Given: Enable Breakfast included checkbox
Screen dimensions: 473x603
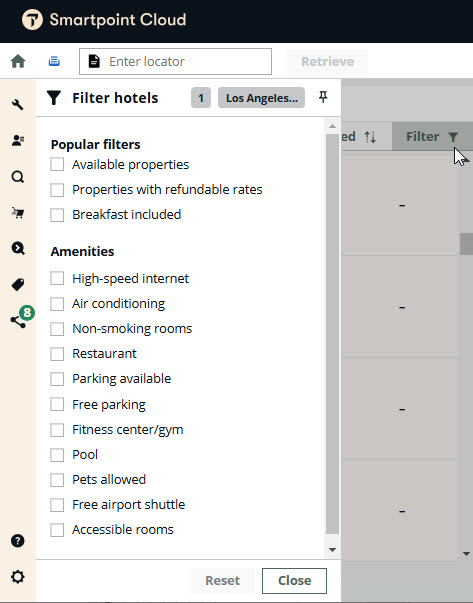Looking at the screenshot, I should pyautogui.click(x=57, y=215).
